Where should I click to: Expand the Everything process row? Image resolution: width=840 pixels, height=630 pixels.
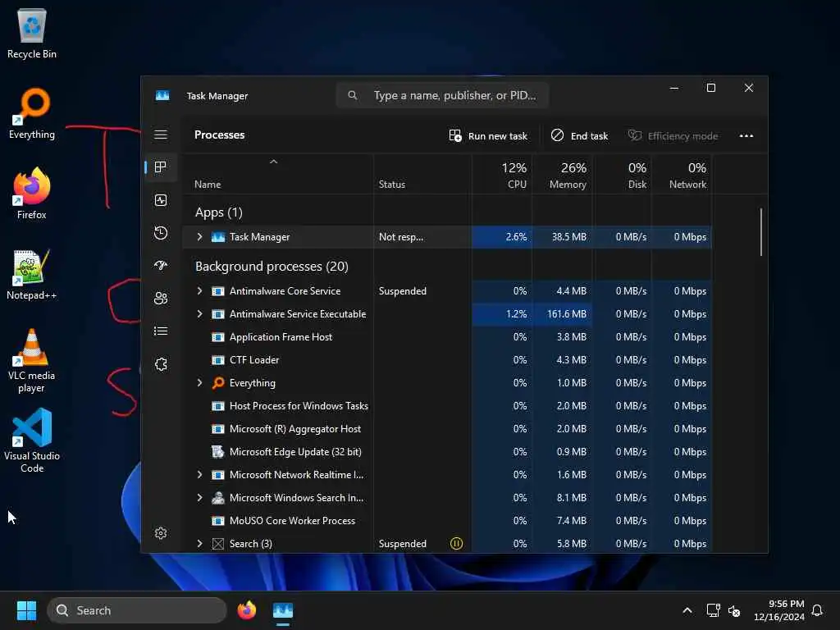click(x=200, y=383)
